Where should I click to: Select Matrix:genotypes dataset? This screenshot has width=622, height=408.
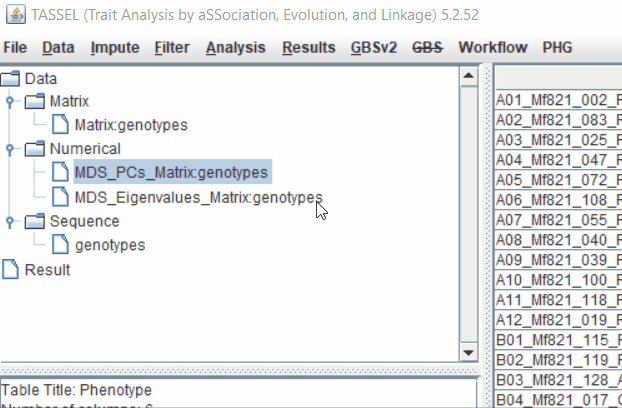(x=131, y=125)
